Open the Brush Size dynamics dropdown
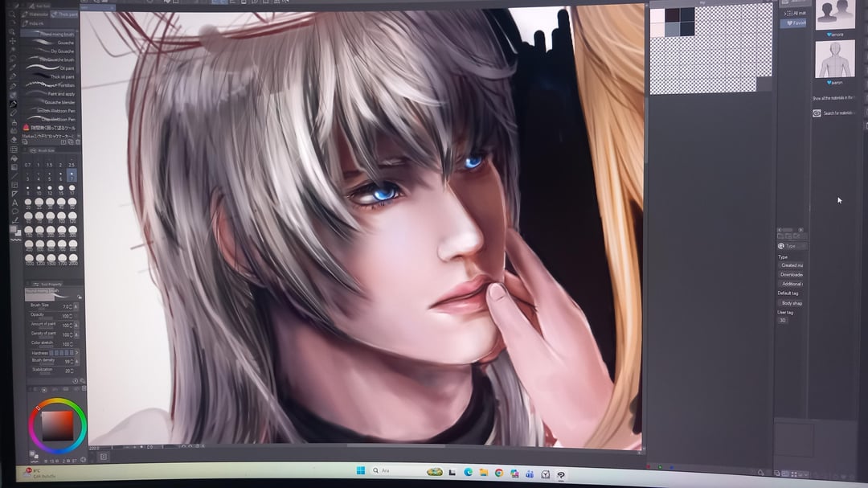 click(x=78, y=306)
